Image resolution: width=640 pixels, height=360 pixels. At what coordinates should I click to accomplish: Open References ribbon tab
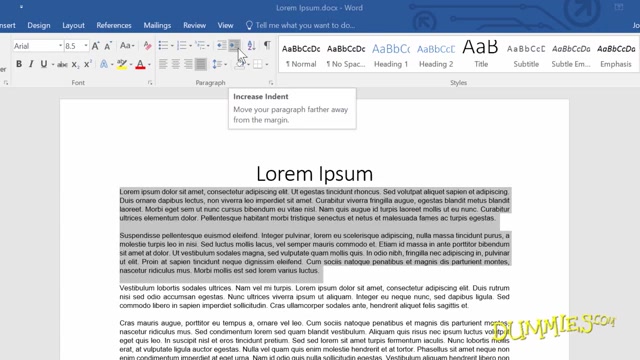click(x=114, y=25)
